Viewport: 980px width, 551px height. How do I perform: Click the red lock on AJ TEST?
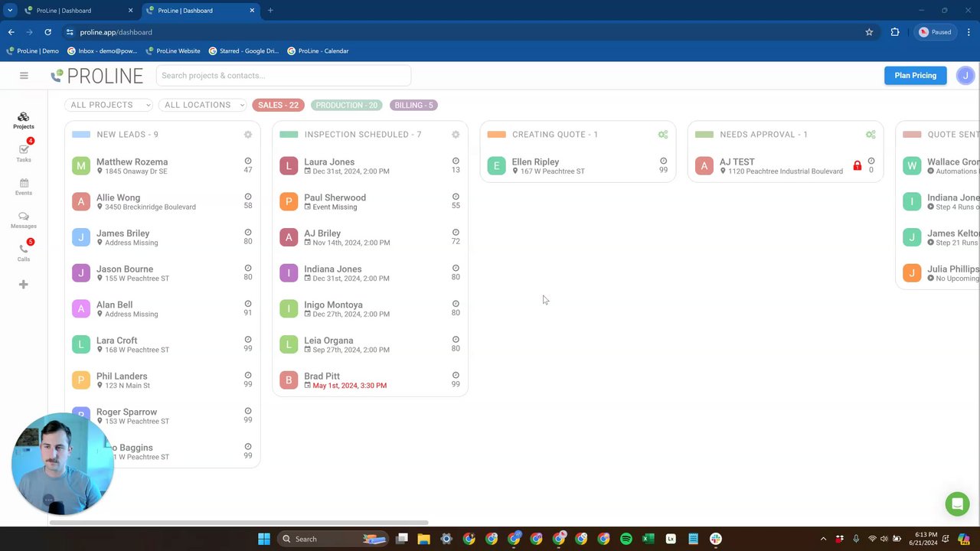coord(857,165)
